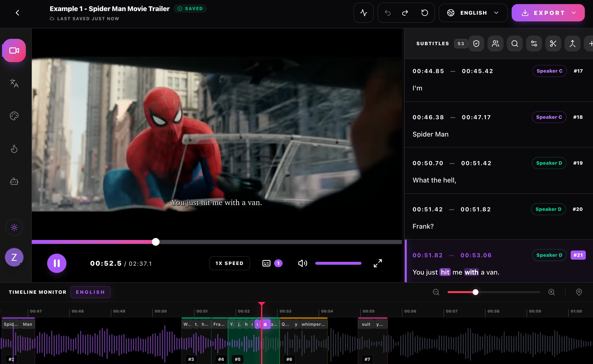
Task: Go back using the top-left arrow
Action: 17,13
